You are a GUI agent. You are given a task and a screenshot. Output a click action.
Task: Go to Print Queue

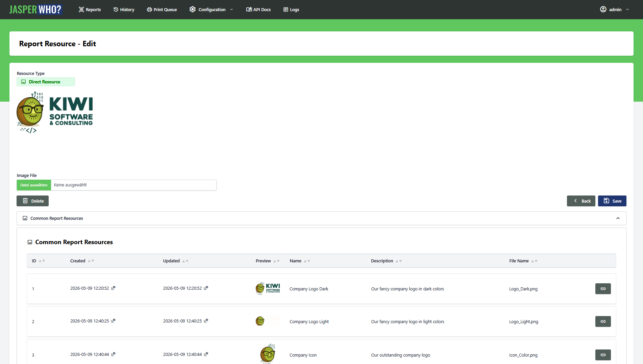coord(162,9)
